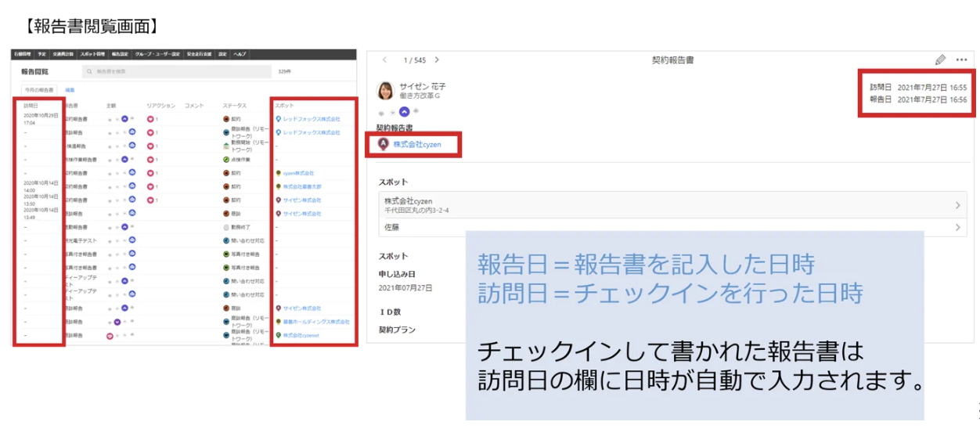Expand the 株式会社cyzen spot row chevron
The image size is (980, 429).
coord(958,205)
